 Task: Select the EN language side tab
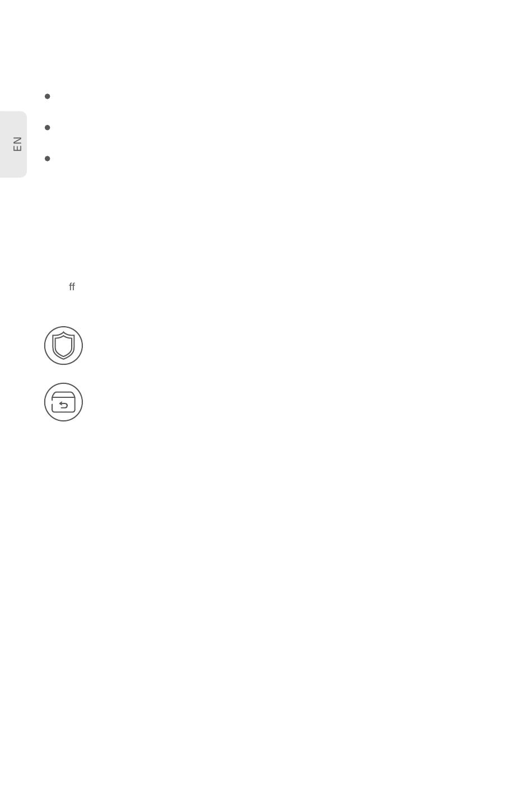coord(13,144)
